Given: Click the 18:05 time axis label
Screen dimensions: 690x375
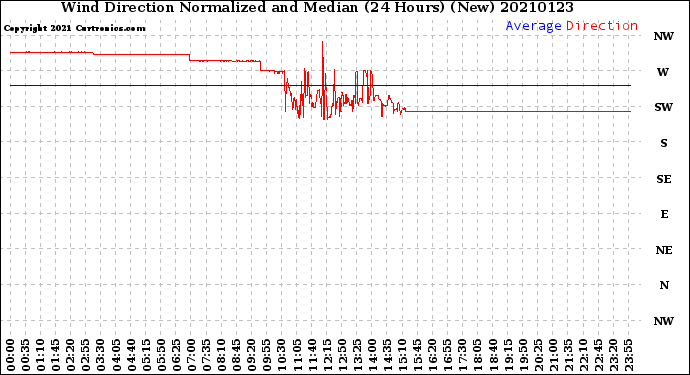Looking at the screenshot, I should pos(477,355).
